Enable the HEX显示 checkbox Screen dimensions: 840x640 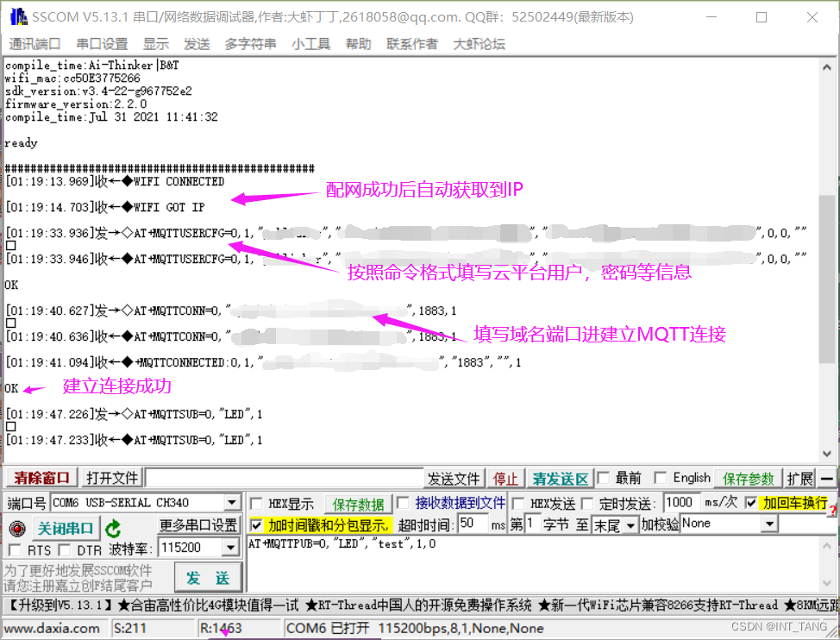256,503
